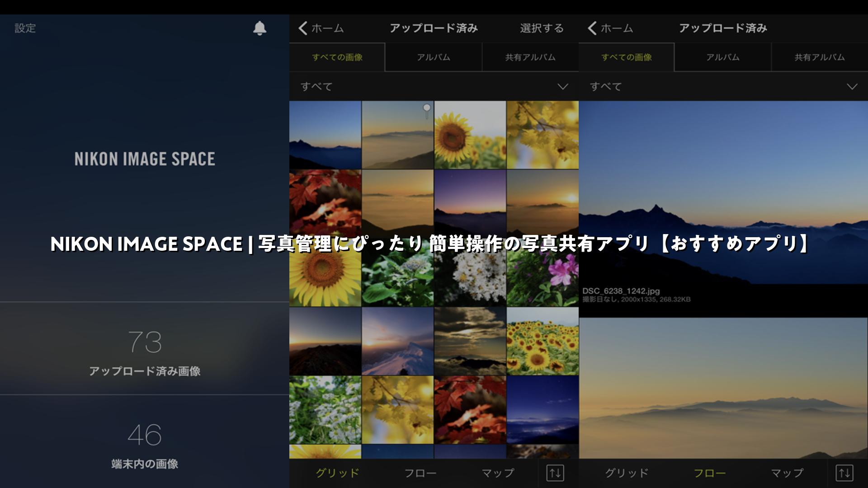Open blue mountain silhouette thumbnail in grid

[325, 135]
